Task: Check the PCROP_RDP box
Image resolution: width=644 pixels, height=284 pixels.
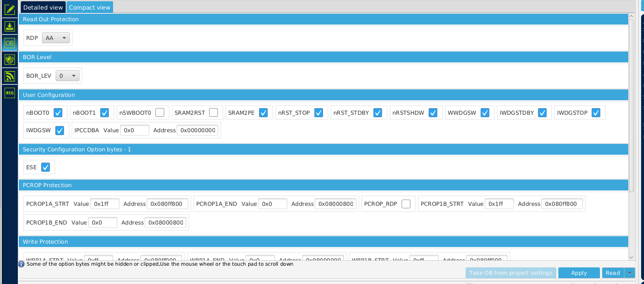Action: pos(405,204)
